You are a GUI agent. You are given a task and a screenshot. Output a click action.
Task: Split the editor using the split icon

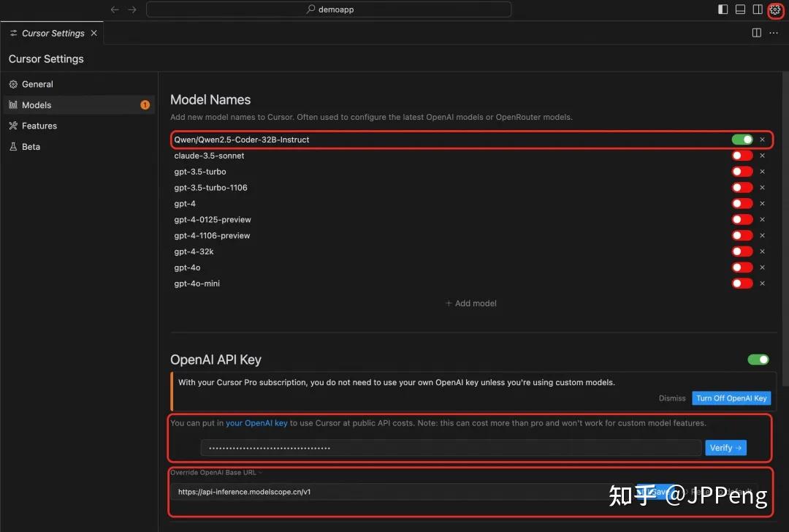tap(756, 32)
